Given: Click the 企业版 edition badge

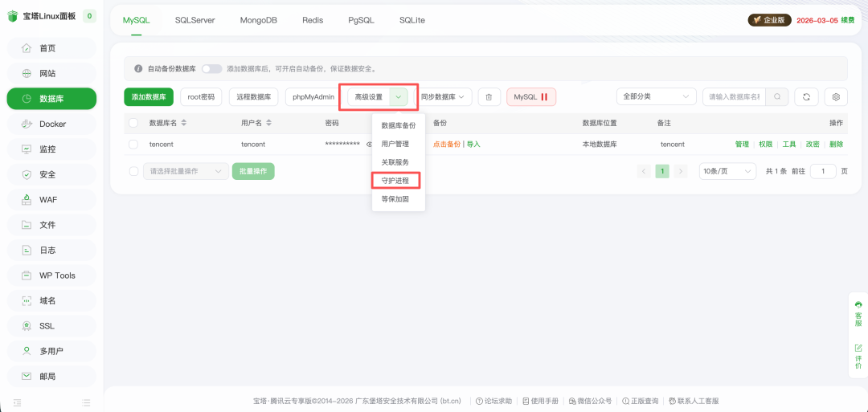Looking at the screenshot, I should tap(770, 20).
